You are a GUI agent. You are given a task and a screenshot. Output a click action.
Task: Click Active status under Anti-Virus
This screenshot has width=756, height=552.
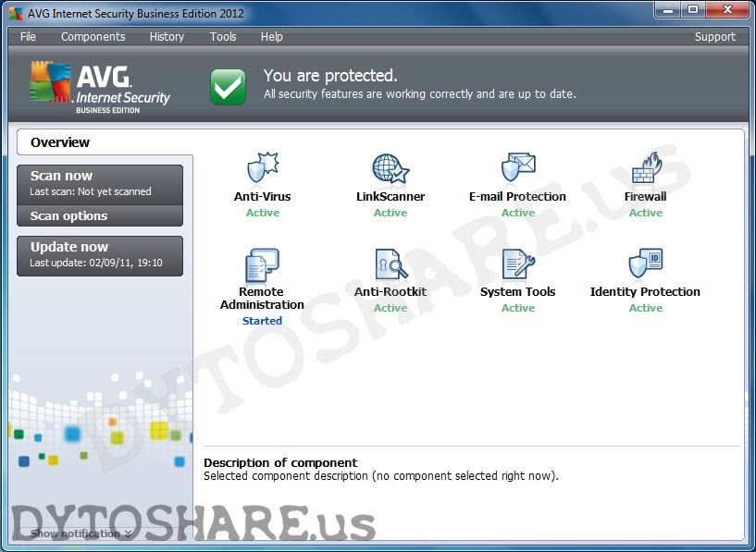click(262, 213)
